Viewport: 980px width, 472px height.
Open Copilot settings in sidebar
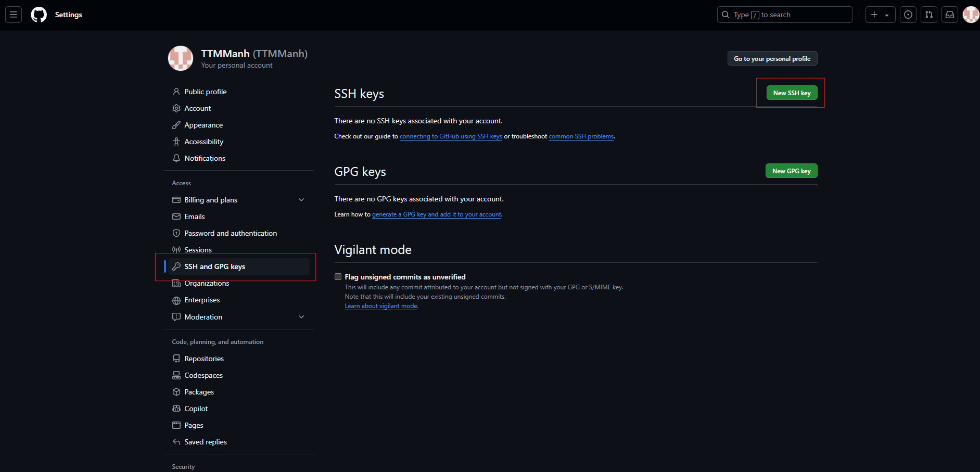(196, 409)
